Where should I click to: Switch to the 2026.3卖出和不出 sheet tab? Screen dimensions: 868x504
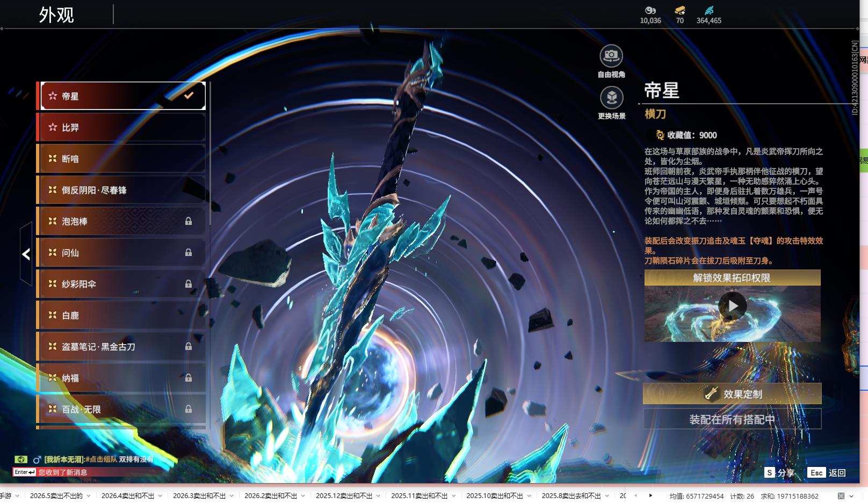click(x=199, y=496)
